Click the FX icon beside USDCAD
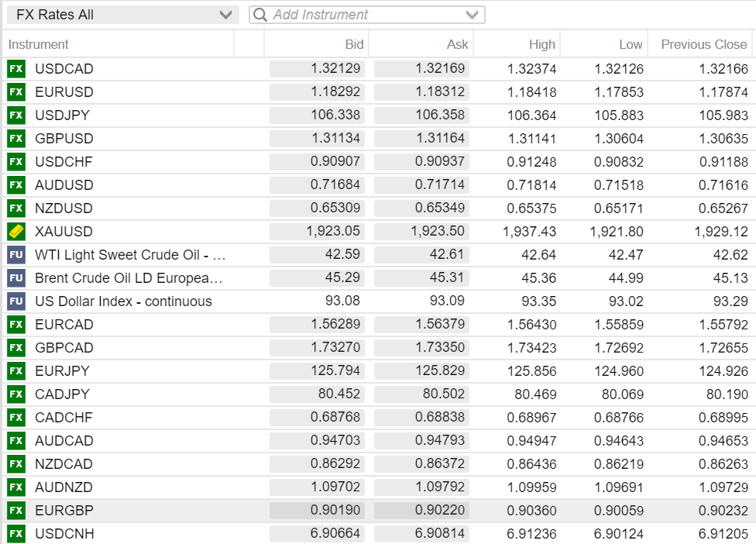The height and width of the screenshot is (544, 756). coord(15,69)
